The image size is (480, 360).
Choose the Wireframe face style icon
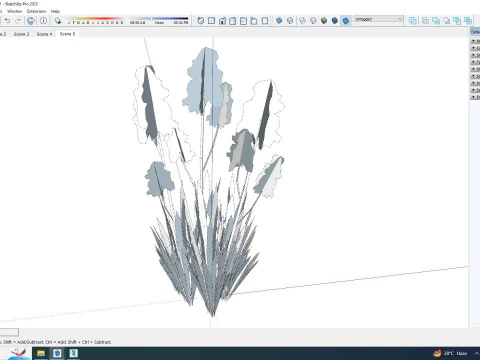[x=302, y=21]
